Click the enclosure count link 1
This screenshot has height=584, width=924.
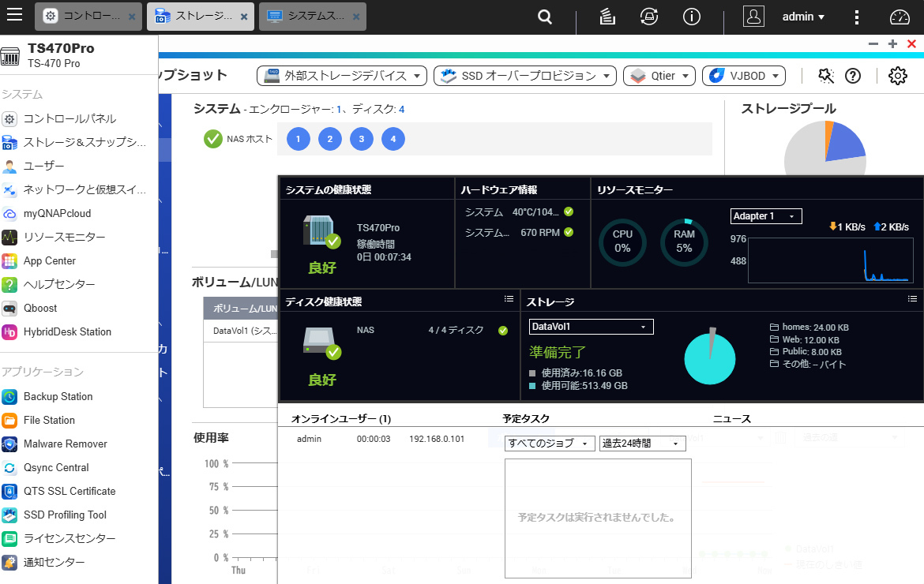339,110
